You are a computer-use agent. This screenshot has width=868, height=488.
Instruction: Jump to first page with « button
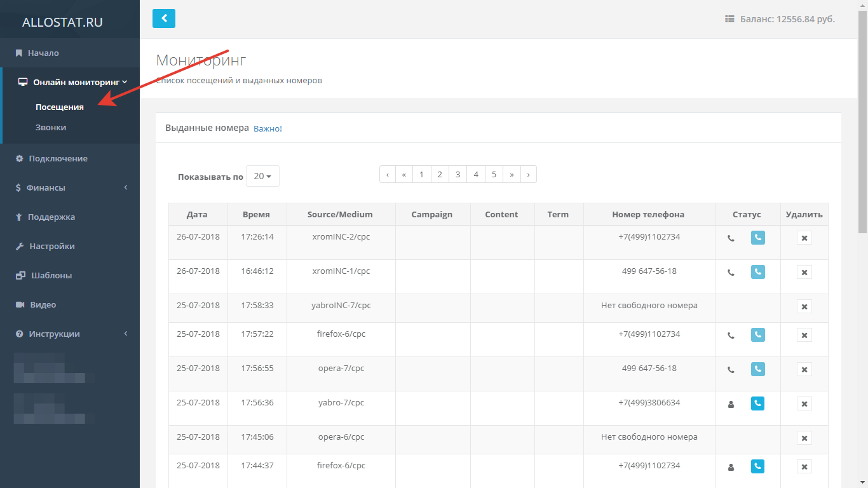click(403, 174)
